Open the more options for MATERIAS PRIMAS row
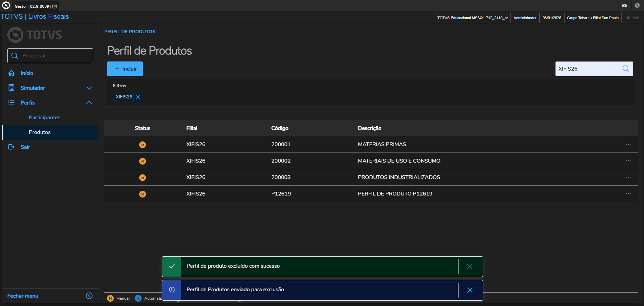The height and width of the screenshot is (306, 644). [628, 144]
